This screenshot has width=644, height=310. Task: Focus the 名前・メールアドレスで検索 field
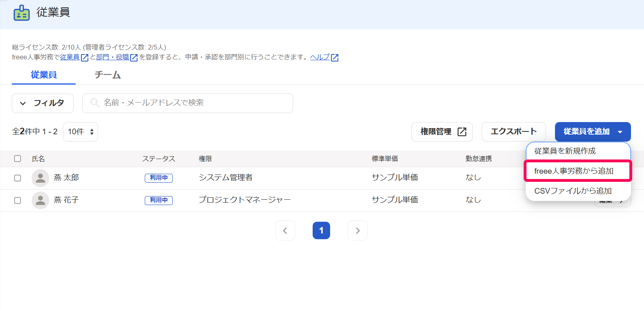coord(187,103)
